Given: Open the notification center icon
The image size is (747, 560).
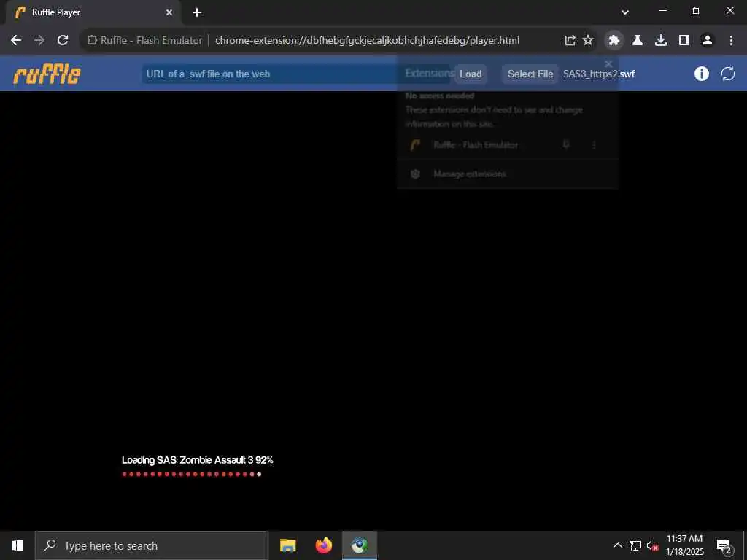Looking at the screenshot, I should (724, 545).
